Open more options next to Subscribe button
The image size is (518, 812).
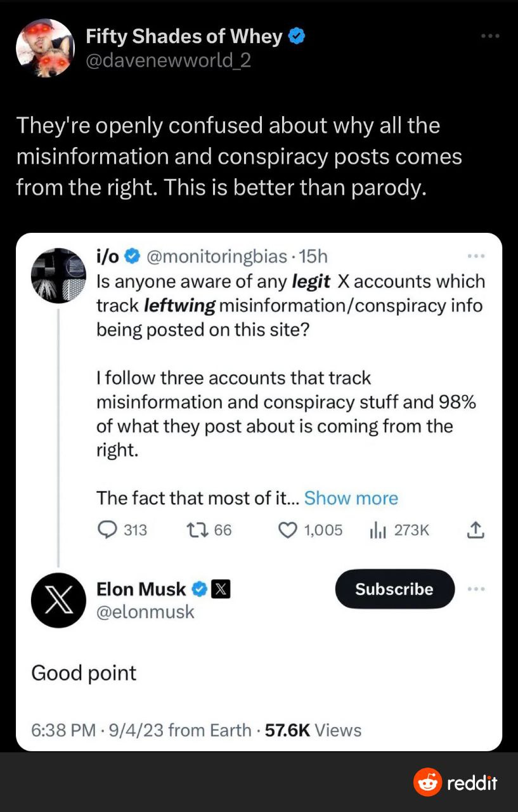pyautogui.click(x=475, y=589)
